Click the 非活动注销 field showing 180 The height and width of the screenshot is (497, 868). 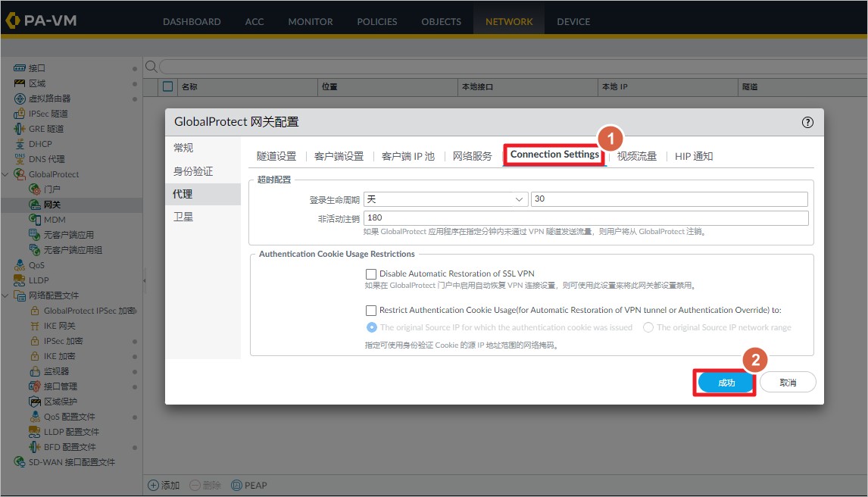pyautogui.click(x=585, y=218)
